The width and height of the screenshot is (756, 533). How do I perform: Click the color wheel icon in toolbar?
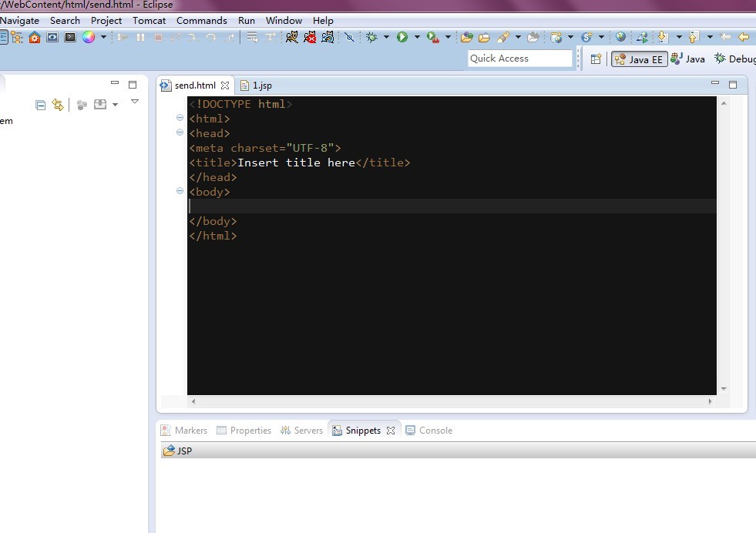(89, 37)
